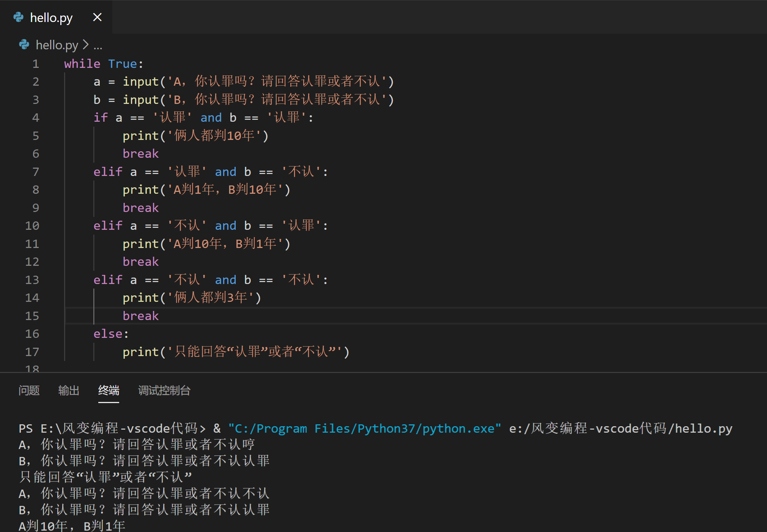Place the cursor on the break statement at line 15
767x532 pixels.
pyautogui.click(x=140, y=315)
